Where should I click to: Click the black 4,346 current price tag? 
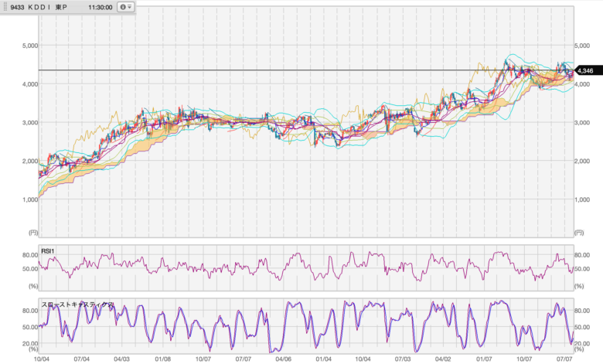tap(584, 71)
